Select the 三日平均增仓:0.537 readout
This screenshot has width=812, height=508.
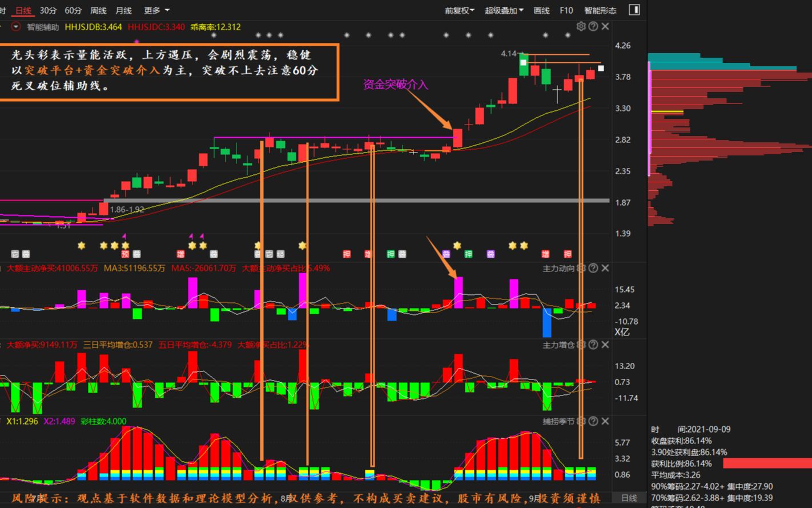coord(118,345)
